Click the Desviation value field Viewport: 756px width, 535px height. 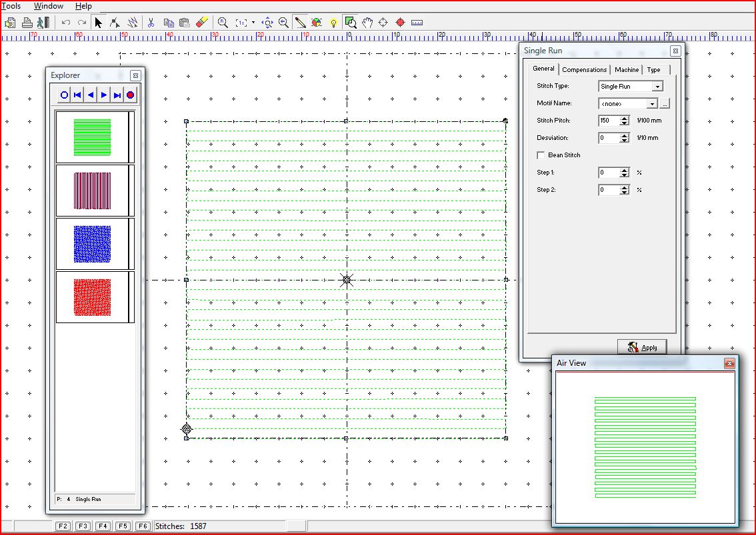point(609,139)
